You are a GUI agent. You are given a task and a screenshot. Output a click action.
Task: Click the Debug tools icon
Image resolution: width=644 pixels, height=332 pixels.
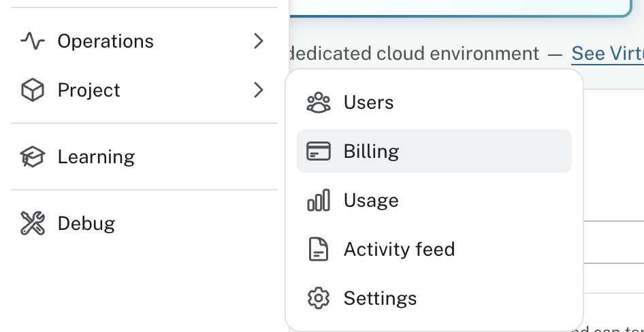[33, 223]
